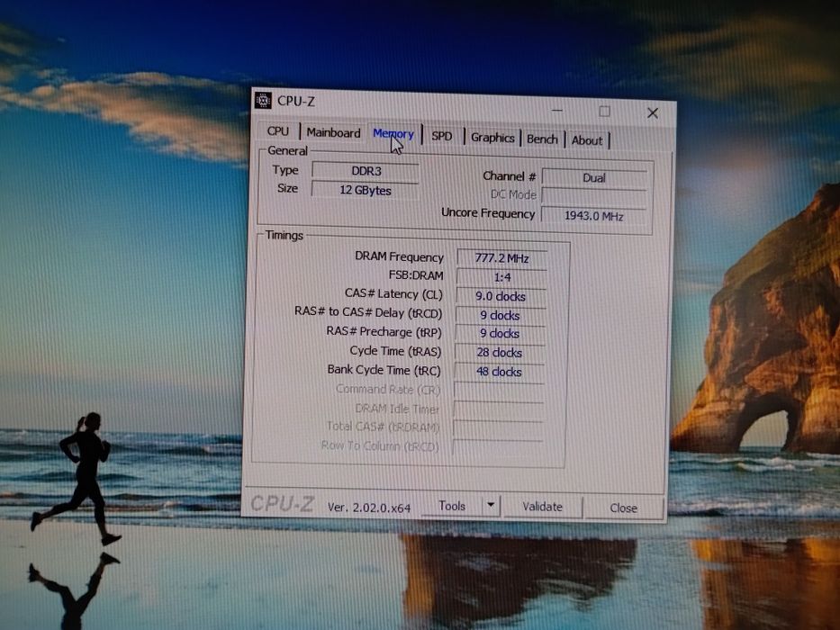Click the version text Ver. 2.02.0.x64

tap(369, 508)
